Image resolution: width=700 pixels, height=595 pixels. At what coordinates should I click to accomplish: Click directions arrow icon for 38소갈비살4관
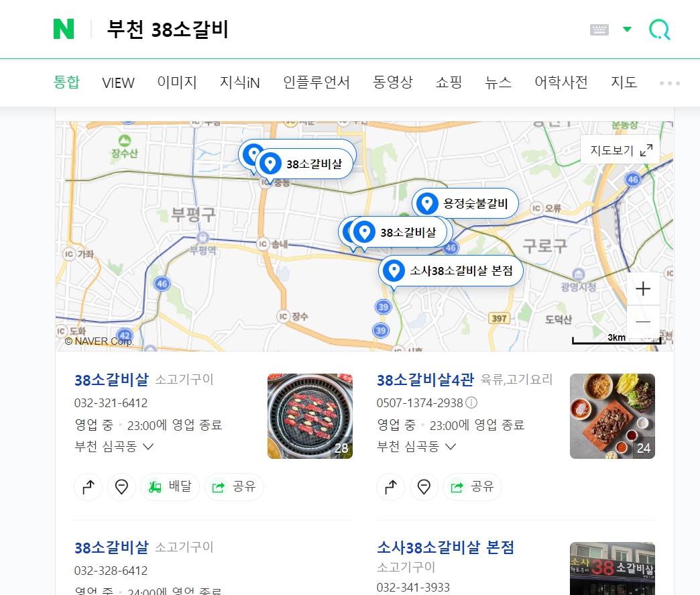coord(391,486)
